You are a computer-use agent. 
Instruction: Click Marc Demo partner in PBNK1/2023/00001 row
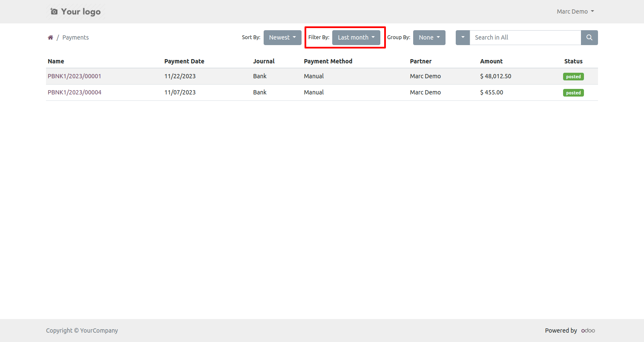coord(425,76)
